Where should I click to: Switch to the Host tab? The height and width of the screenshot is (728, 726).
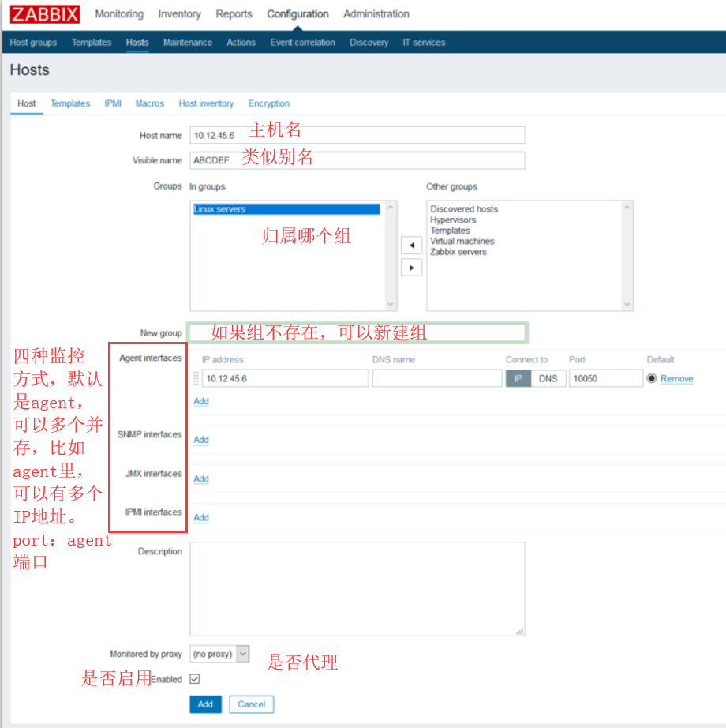click(27, 103)
